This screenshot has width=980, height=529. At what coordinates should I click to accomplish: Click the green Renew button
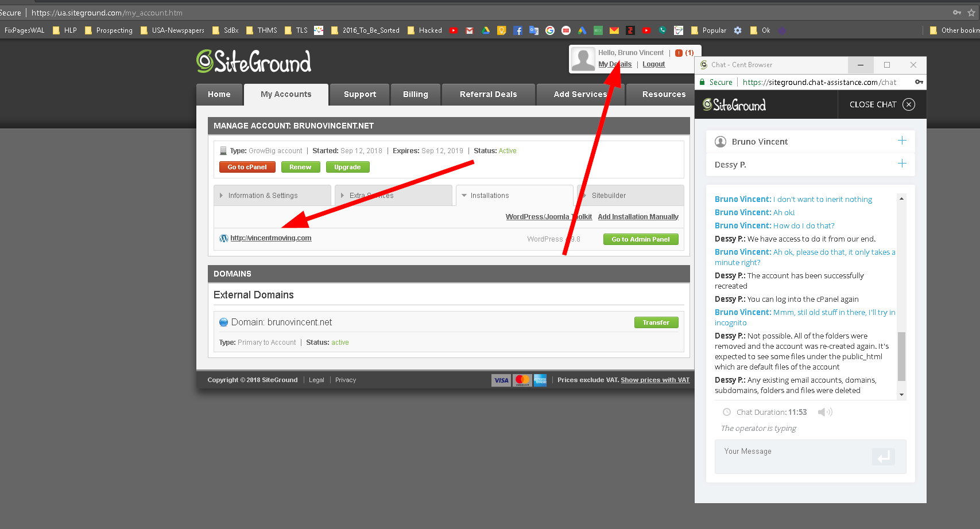(x=301, y=167)
